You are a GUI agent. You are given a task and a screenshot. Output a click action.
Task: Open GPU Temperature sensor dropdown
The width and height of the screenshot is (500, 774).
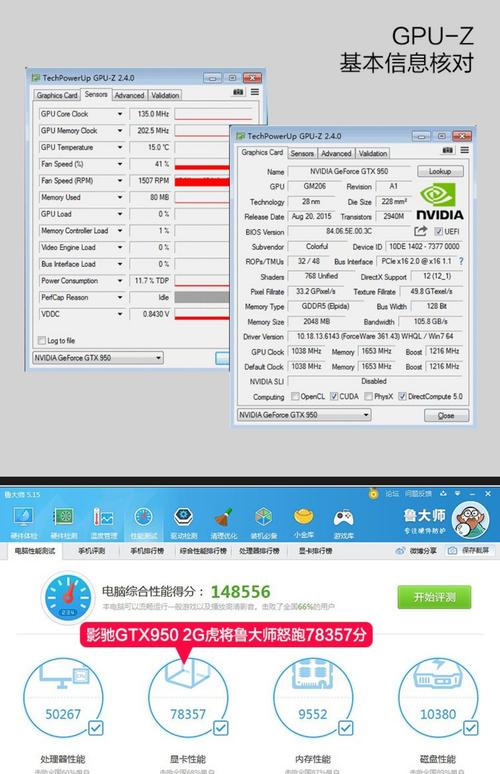(x=120, y=147)
